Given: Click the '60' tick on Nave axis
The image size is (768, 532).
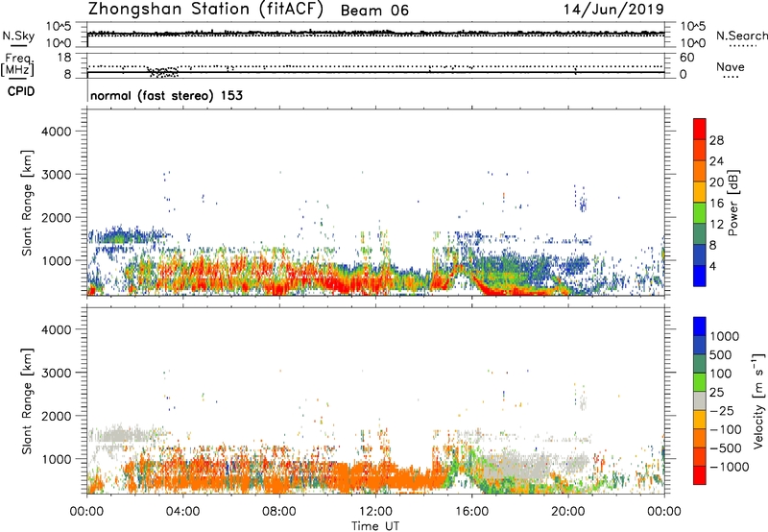Looking at the screenshot, I should pos(686,58).
